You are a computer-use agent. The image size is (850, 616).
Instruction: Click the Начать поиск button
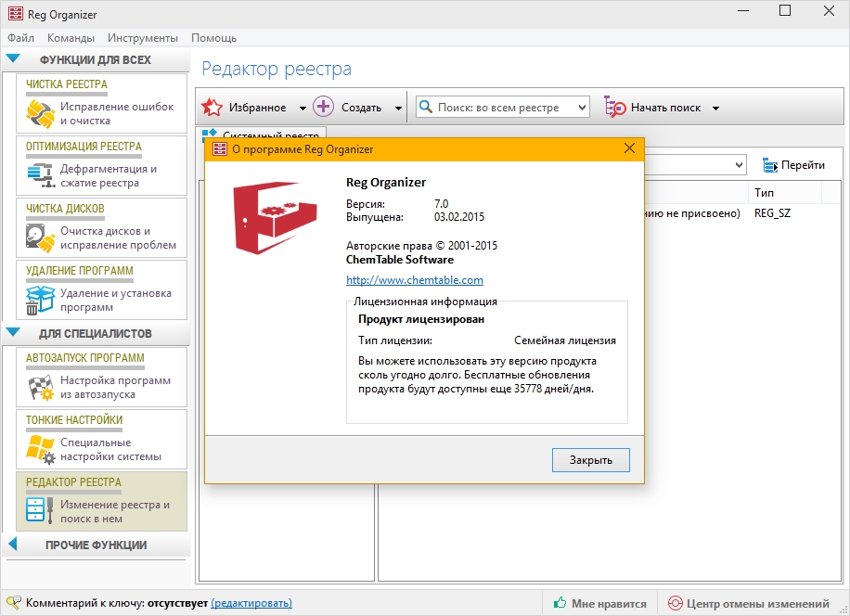click(x=652, y=108)
